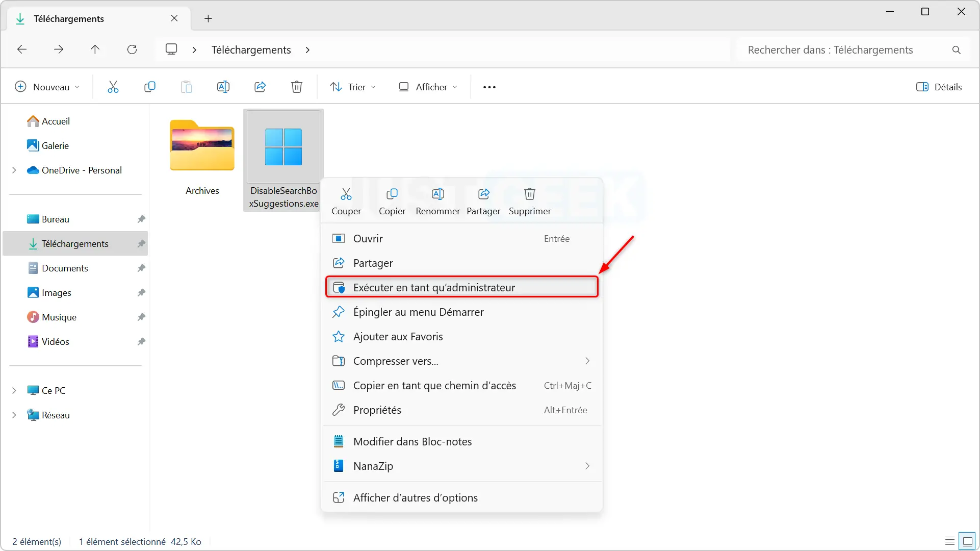Click the toolbar Paste clipboard icon
The image size is (980, 551).
click(x=187, y=87)
